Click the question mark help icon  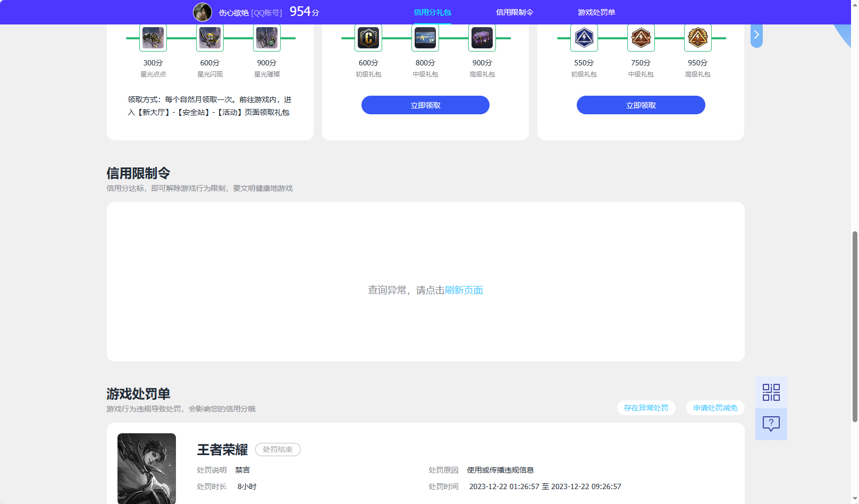point(771,424)
